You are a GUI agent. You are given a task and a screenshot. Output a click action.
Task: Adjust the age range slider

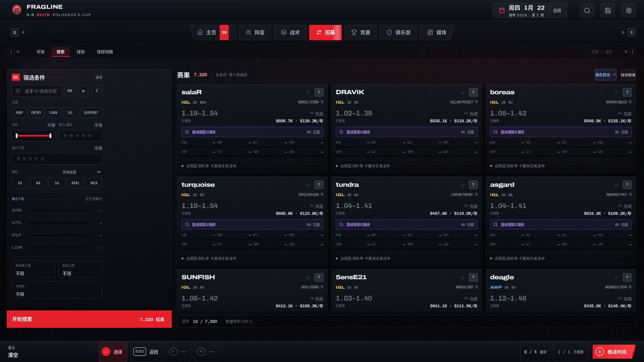(34, 136)
